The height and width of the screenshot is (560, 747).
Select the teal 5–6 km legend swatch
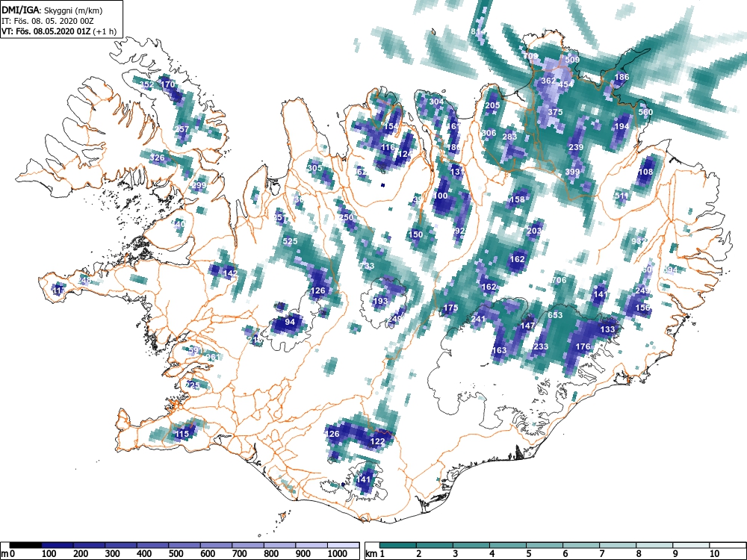545,545
